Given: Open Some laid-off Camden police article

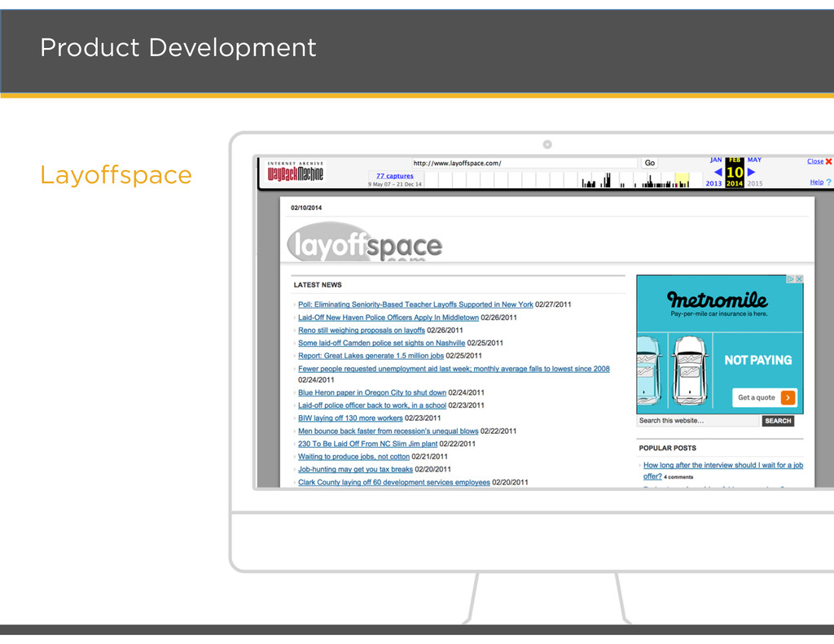Looking at the screenshot, I should tap(381, 343).
